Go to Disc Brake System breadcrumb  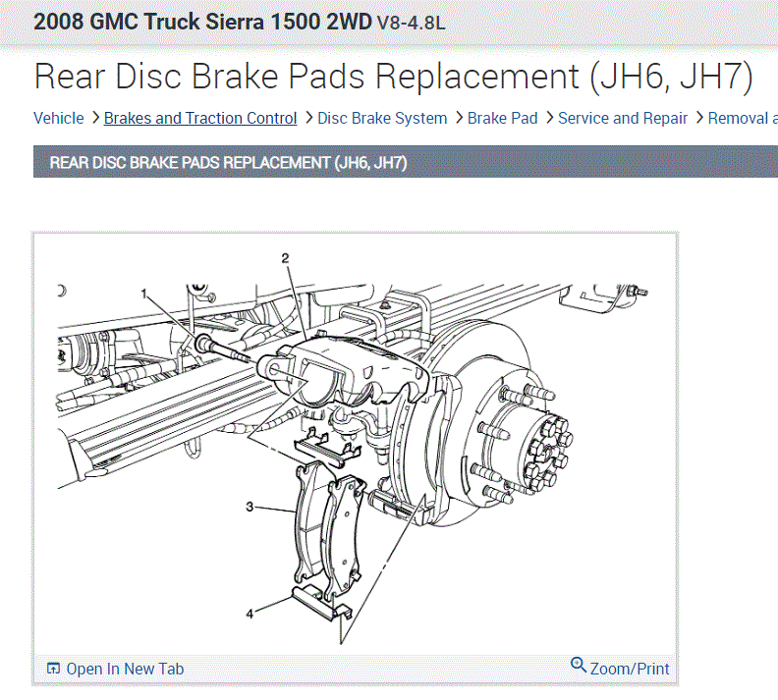(x=382, y=119)
